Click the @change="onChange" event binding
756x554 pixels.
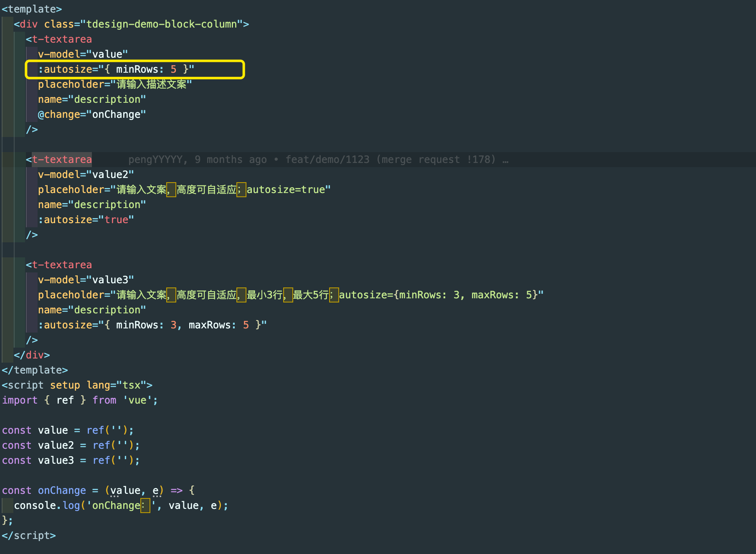coord(91,114)
